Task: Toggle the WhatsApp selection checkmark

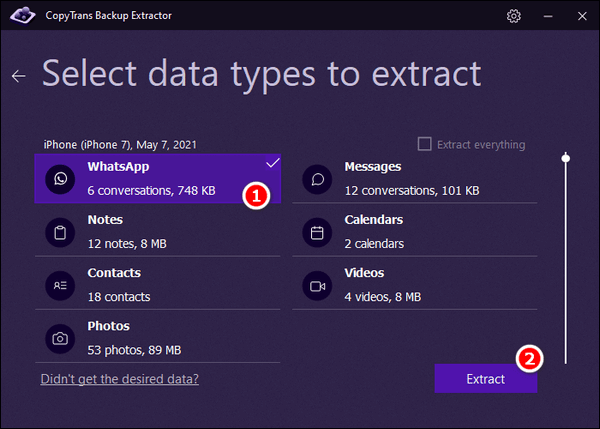Action: click(x=273, y=163)
